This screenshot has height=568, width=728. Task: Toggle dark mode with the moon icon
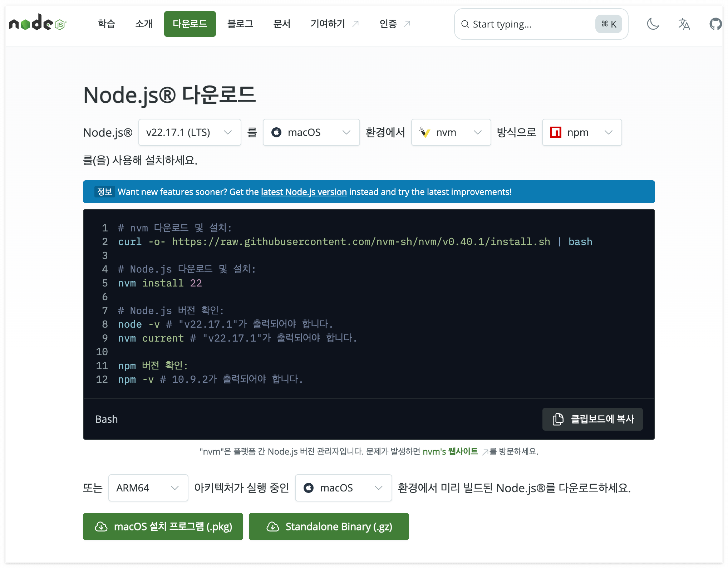tap(653, 24)
